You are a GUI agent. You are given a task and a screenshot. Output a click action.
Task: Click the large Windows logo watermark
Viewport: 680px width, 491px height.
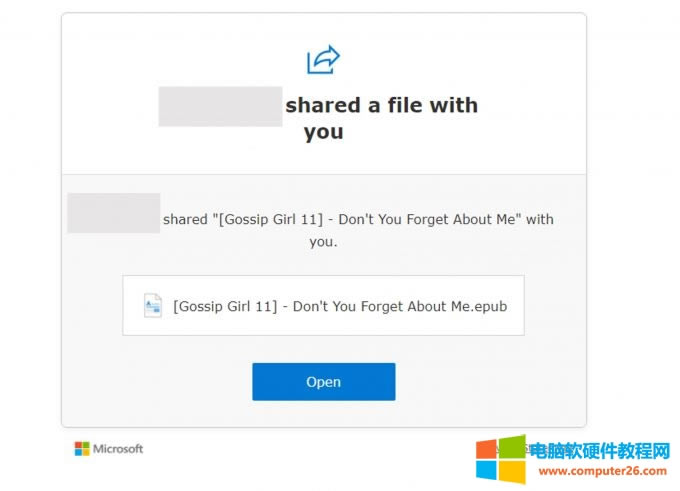tap(500, 459)
